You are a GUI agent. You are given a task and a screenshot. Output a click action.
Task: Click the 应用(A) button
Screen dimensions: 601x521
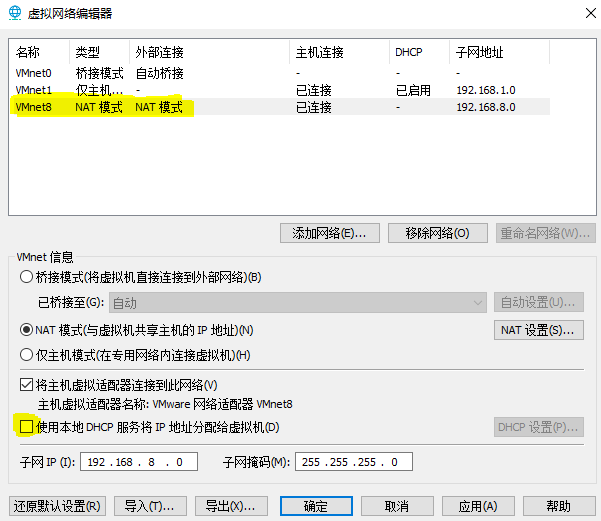pos(478,506)
